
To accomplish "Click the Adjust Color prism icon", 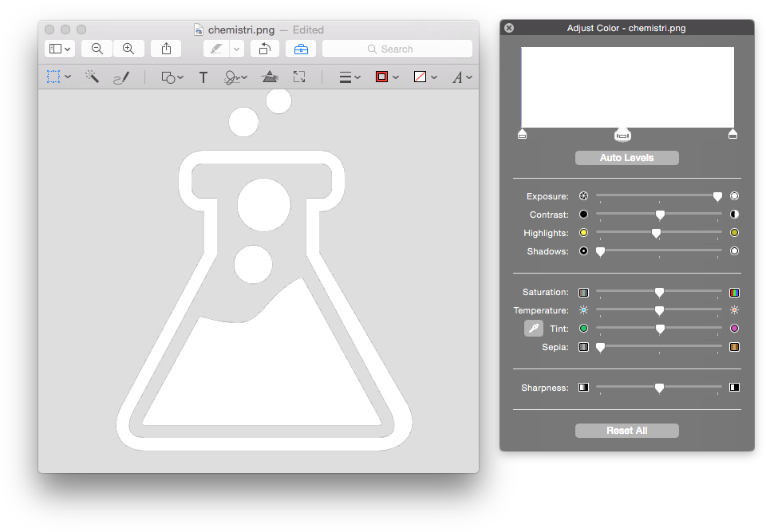I will click(270, 77).
